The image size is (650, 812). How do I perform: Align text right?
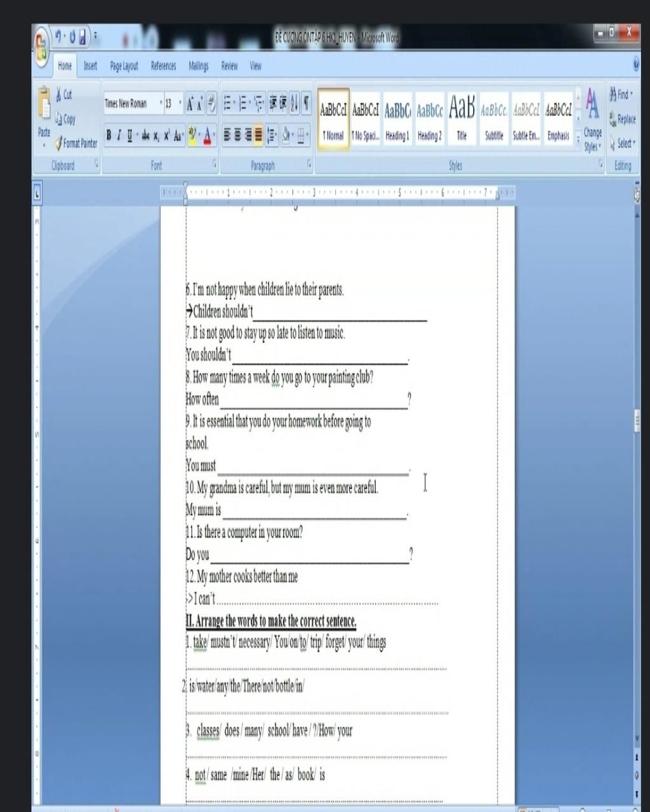(248, 134)
